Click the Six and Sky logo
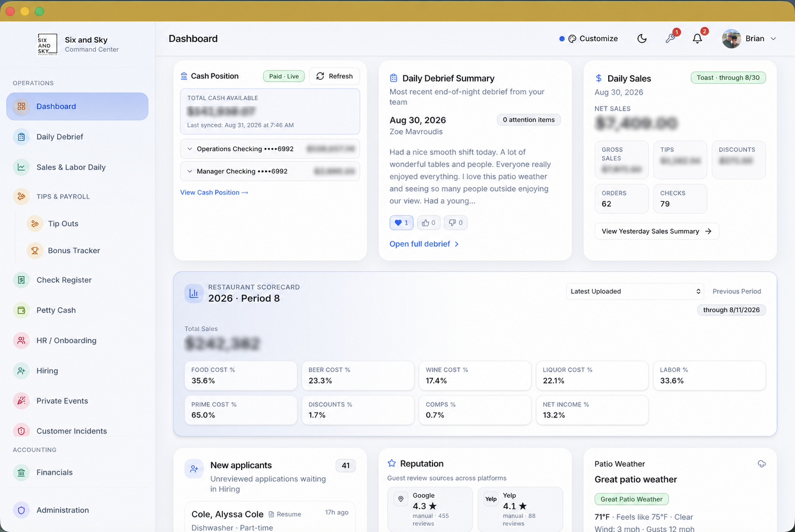 (47, 44)
